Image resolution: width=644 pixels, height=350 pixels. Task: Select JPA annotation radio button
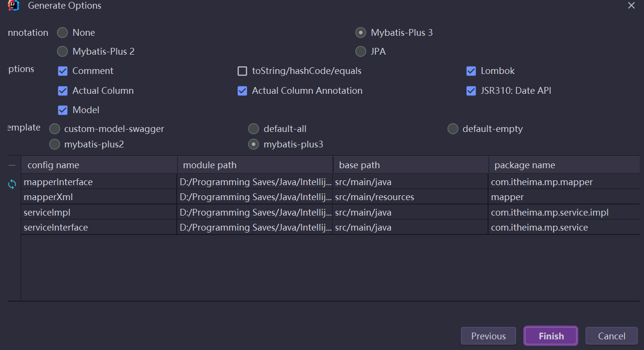point(361,51)
